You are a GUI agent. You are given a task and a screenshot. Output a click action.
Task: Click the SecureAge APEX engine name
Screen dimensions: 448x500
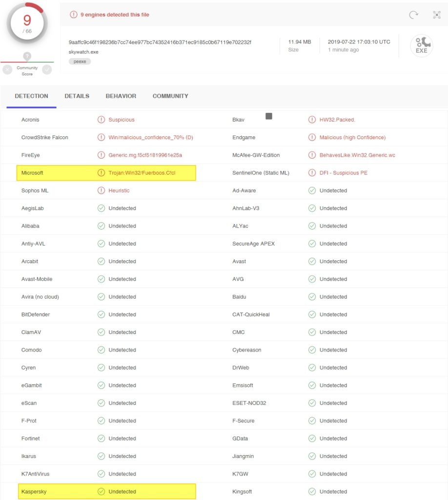[253, 244]
